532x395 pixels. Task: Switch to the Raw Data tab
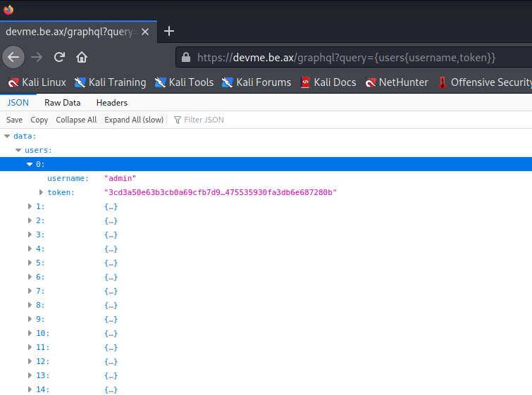[63, 103]
